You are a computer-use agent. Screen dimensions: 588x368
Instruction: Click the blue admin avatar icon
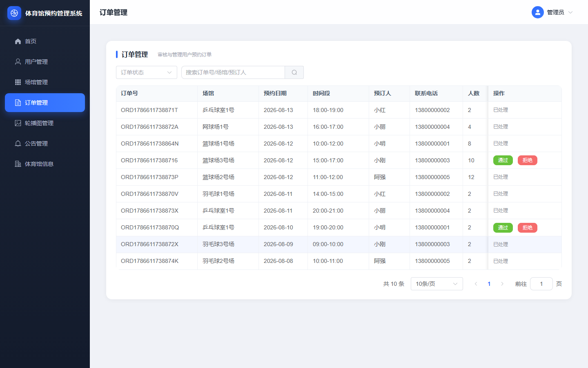538,12
